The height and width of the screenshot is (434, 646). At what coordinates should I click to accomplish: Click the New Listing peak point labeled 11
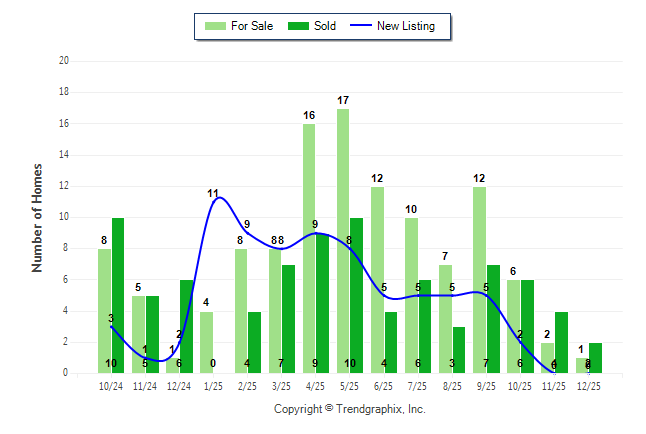(216, 198)
